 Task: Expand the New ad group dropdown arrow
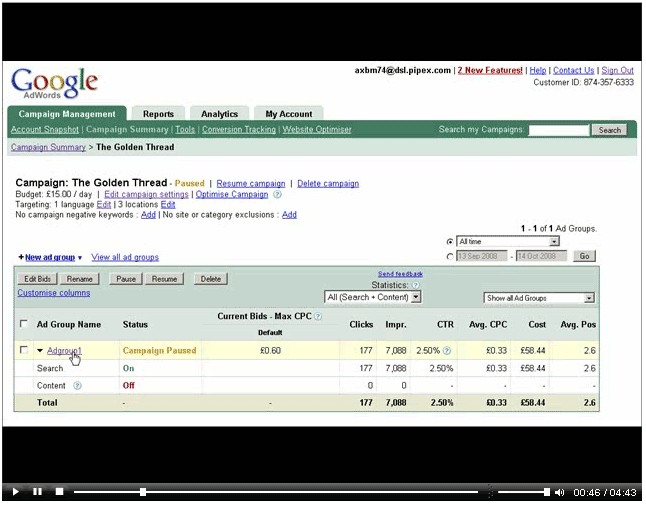(80, 258)
